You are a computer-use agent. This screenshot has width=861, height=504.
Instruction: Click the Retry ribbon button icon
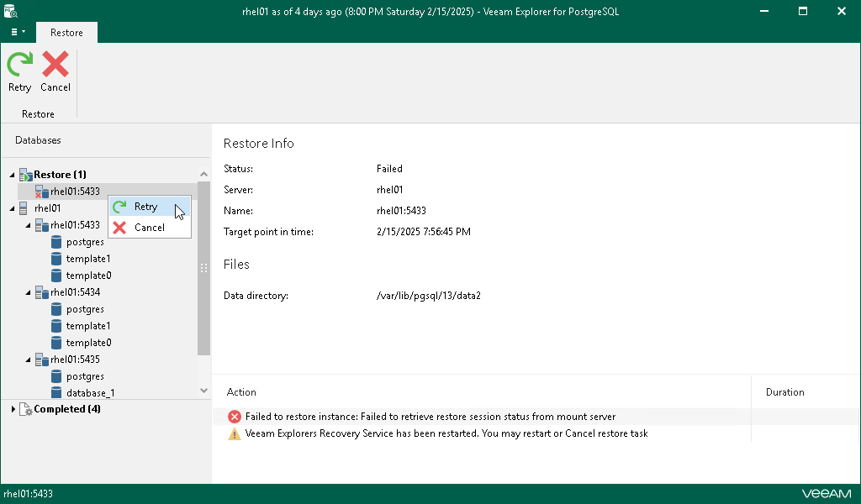click(x=20, y=64)
